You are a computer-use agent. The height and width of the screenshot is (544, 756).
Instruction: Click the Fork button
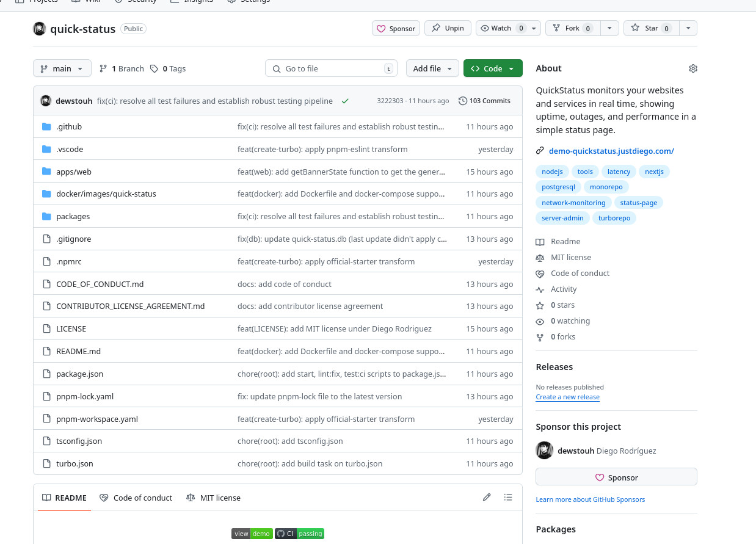coord(573,28)
